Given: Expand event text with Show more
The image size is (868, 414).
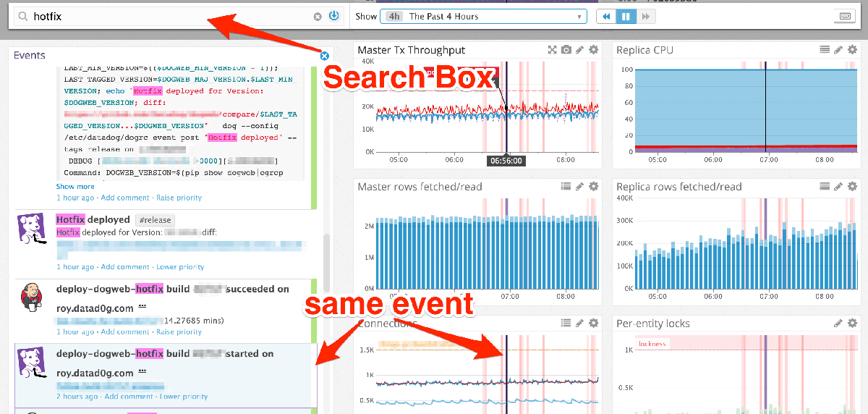Looking at the screenshot, I should pyautogui.click(x=75, y=186).
